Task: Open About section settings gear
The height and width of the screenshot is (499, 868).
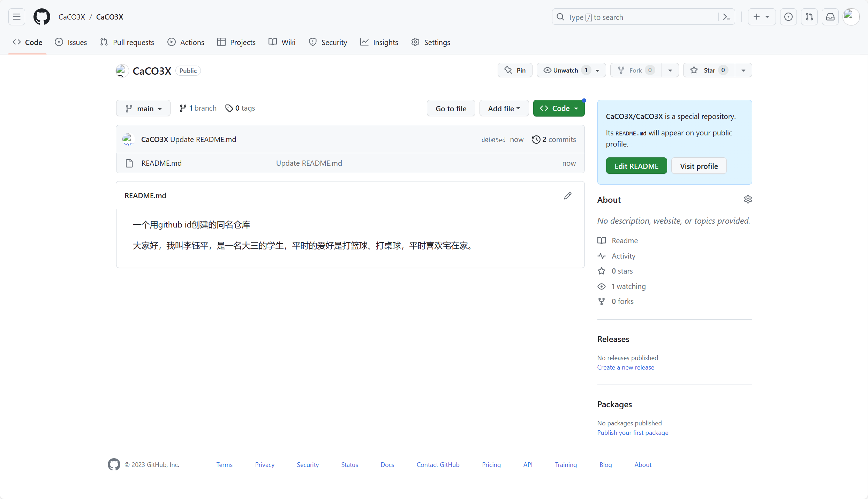Action: (x=748, y=199)
